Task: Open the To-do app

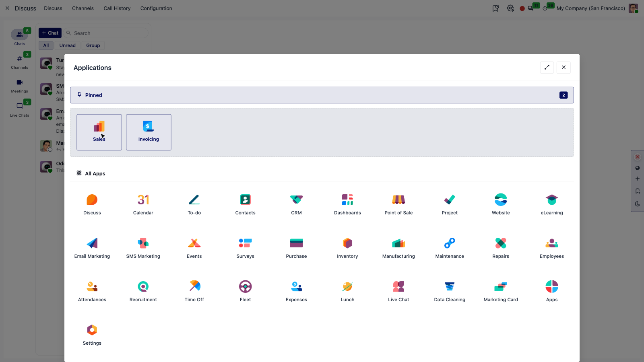Action: point(194,204)
